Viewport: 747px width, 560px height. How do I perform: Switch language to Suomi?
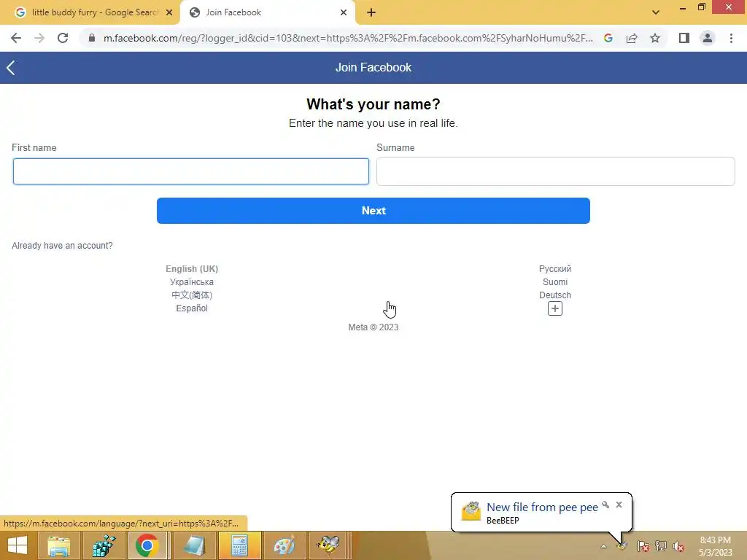[555, 282]
